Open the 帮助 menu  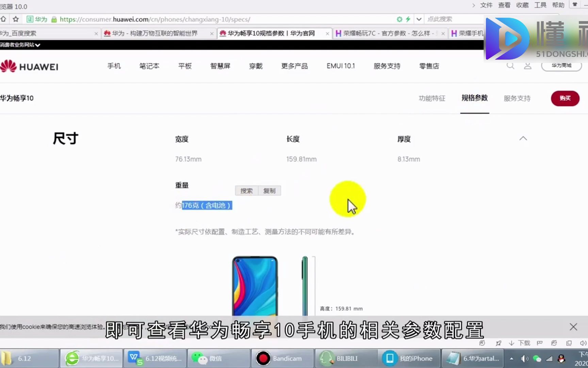pyautogui.click(x=558, y=5)
